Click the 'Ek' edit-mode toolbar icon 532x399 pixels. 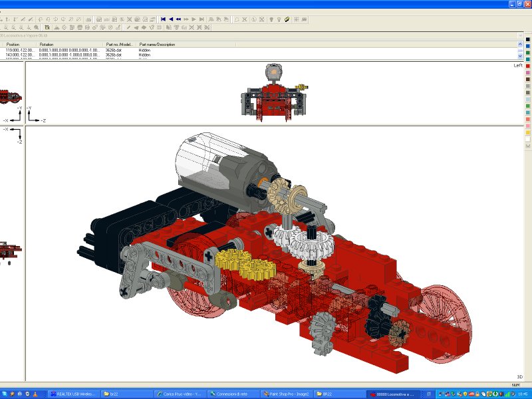coord(47,27)
